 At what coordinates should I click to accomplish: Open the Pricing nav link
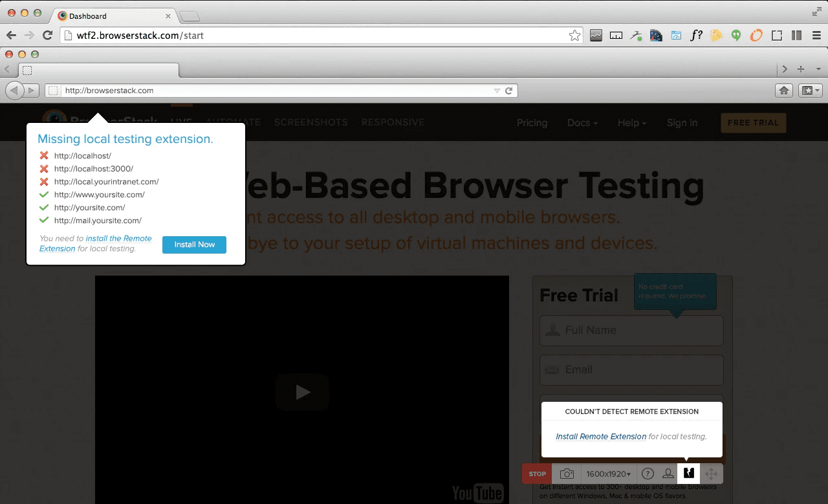[532, 123]
